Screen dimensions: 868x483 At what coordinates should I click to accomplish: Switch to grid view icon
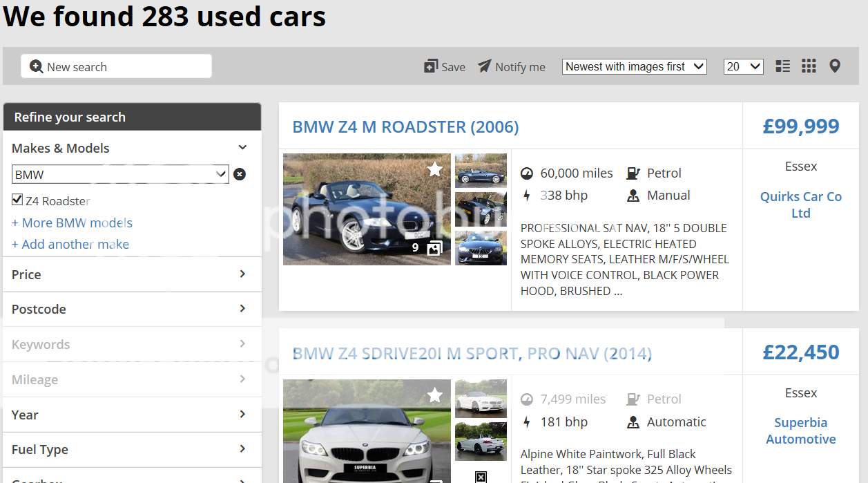click(x=809, y=66)
